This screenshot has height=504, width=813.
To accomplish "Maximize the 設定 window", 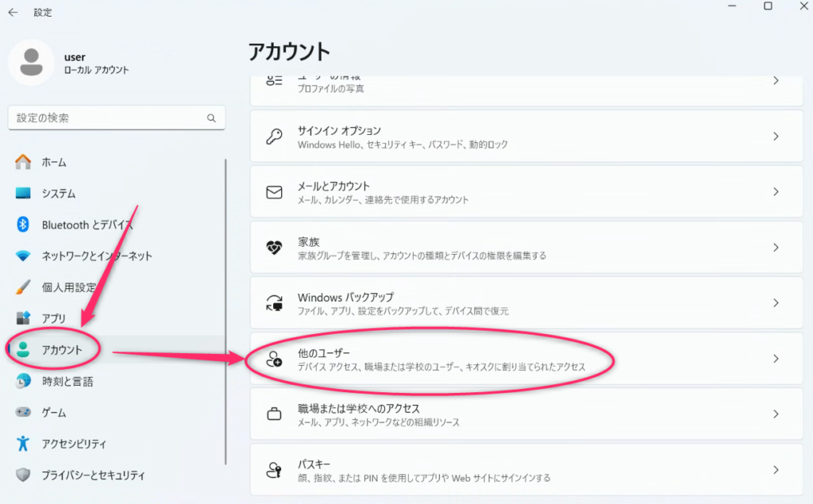I will pyautogui.click(x=768, y=6).
